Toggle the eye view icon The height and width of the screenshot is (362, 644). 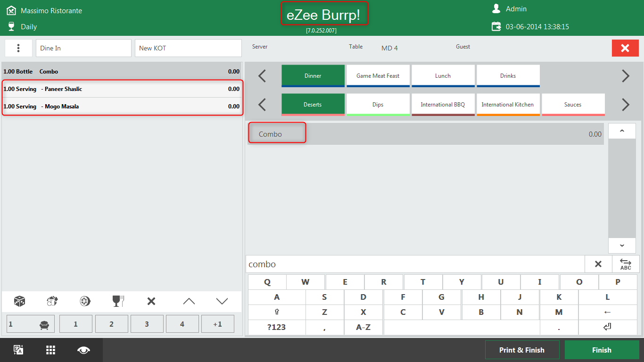click(x=84, y=350)
